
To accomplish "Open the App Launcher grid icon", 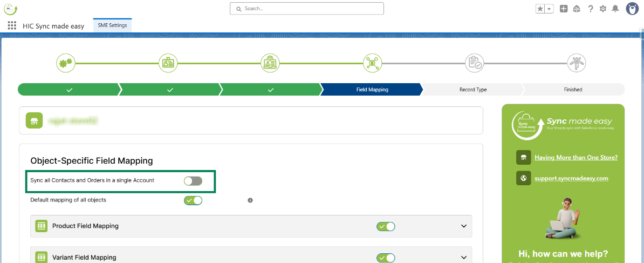I will click(x=12, y=25).
